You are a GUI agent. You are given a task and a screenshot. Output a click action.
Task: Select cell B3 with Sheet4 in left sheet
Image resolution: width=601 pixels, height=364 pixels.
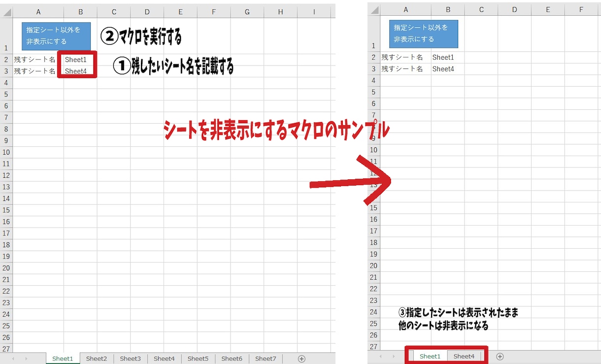tap(80, 71)
